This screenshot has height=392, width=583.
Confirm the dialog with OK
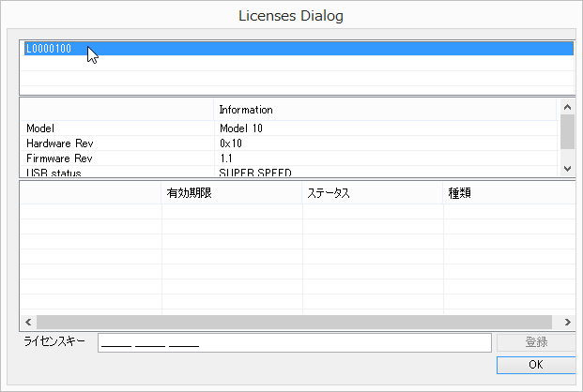pos(535,364)
